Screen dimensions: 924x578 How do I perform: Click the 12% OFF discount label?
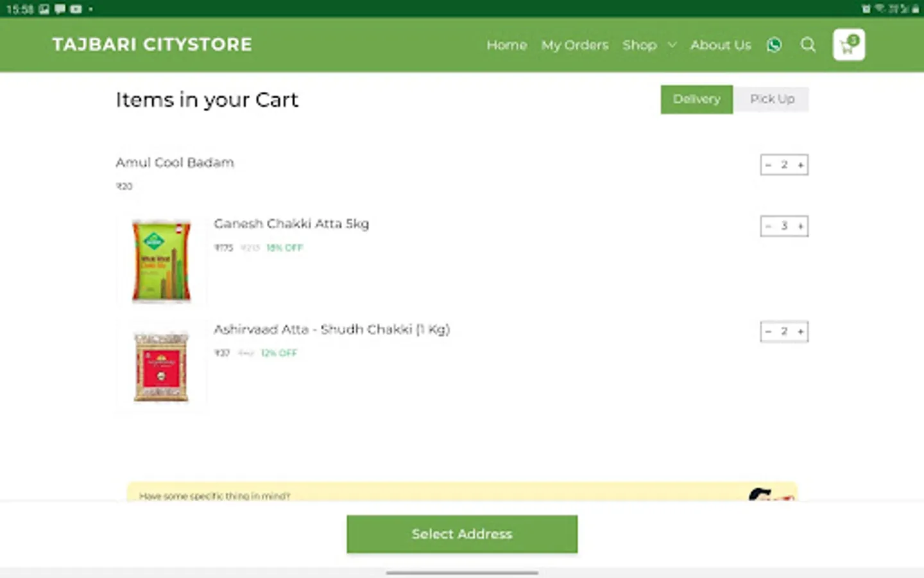[x=279, y=353]
